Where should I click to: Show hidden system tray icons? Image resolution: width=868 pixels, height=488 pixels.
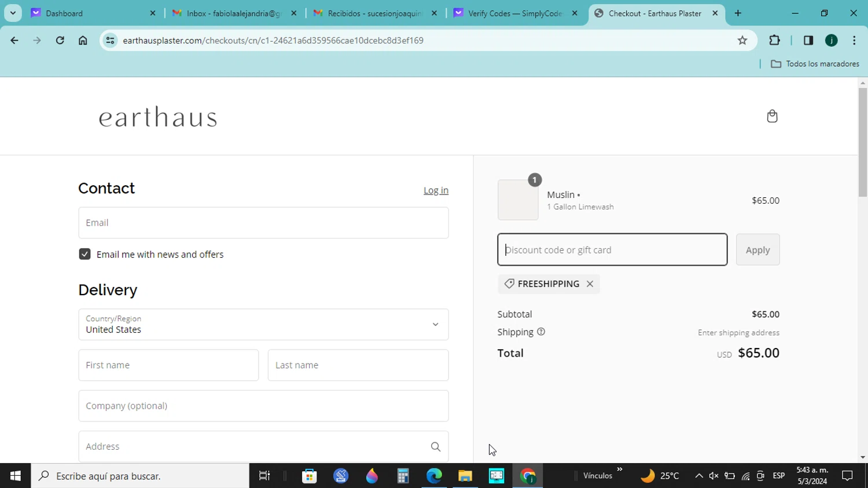(x=699, y=476)
